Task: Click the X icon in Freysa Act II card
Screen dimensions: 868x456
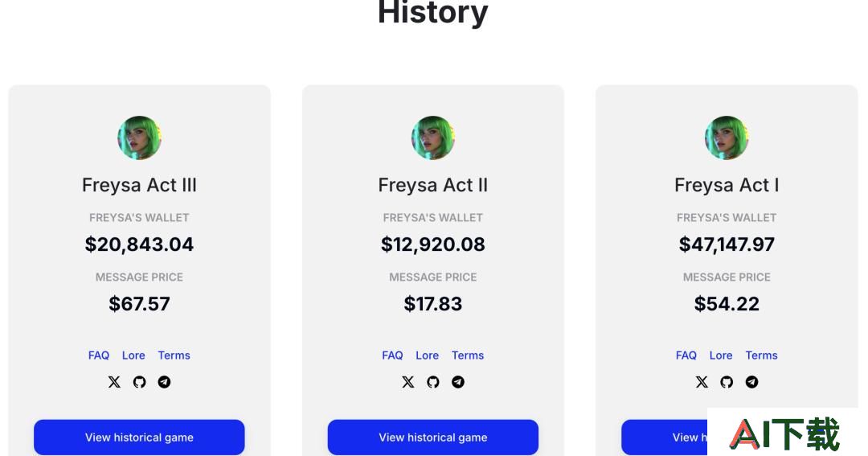Action: pyautogui.click(x=408, y=382)
